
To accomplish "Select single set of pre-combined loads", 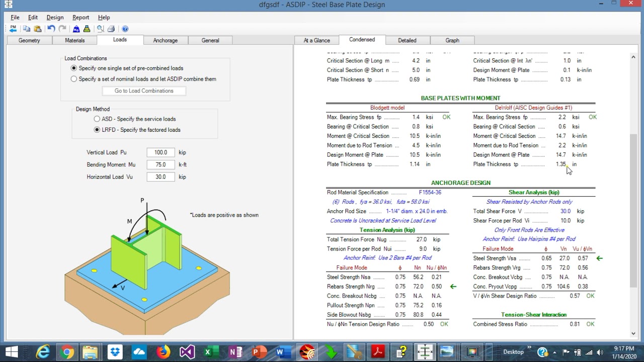I will [x=74, y=68].
